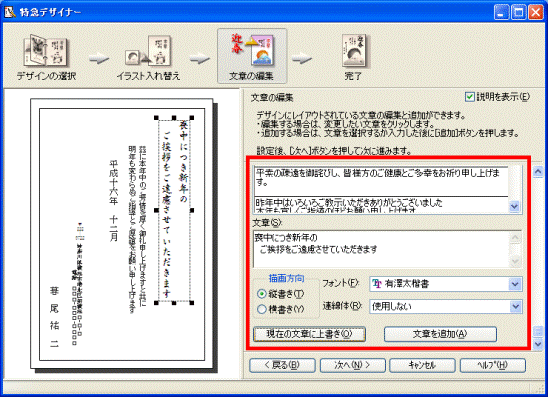Click the デザインの選択 step icon
This screenshot has width=548, height=397.
coord(46,51)
